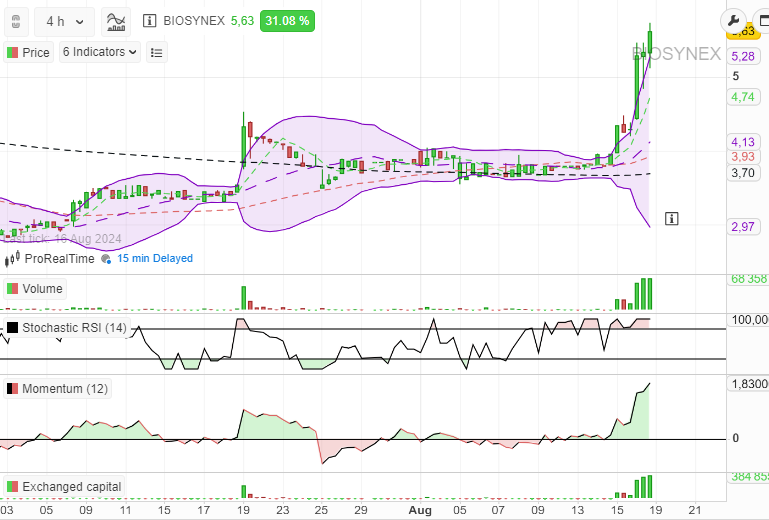
Task: Open Stochastic RSI (14) settings
Action: pyautogui.click(x=67, y=328)
